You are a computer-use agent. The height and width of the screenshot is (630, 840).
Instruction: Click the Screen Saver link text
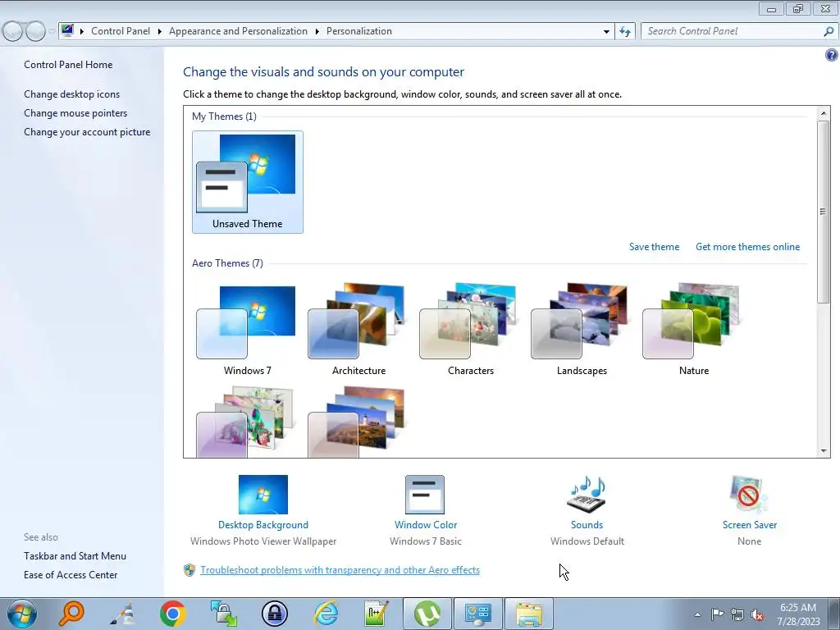[750, 525]
